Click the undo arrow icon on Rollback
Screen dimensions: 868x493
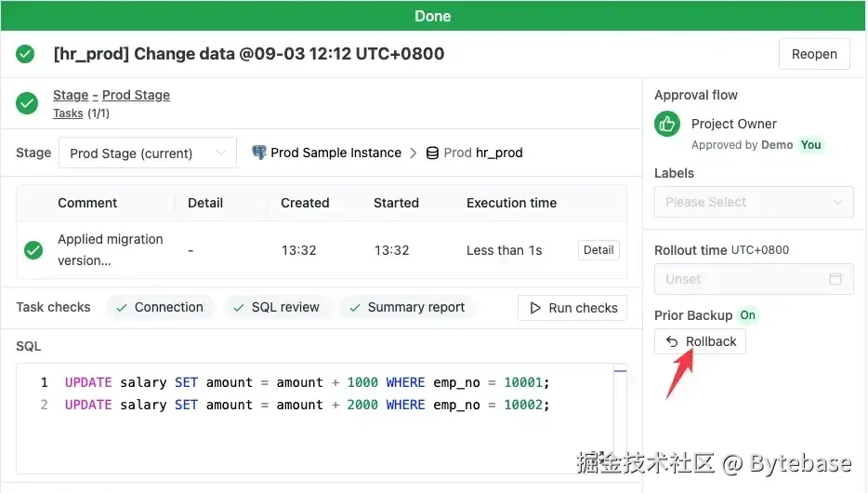[x=672, y=341]
